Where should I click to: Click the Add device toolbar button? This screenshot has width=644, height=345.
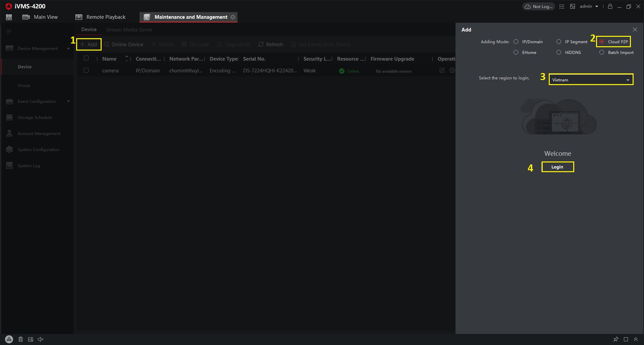(89, 44)
